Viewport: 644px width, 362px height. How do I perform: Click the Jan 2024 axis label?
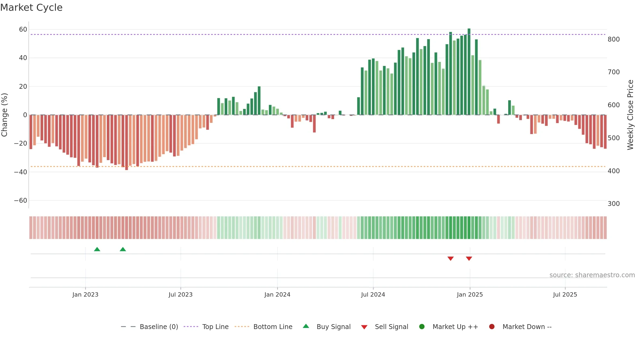coord(277,294)
